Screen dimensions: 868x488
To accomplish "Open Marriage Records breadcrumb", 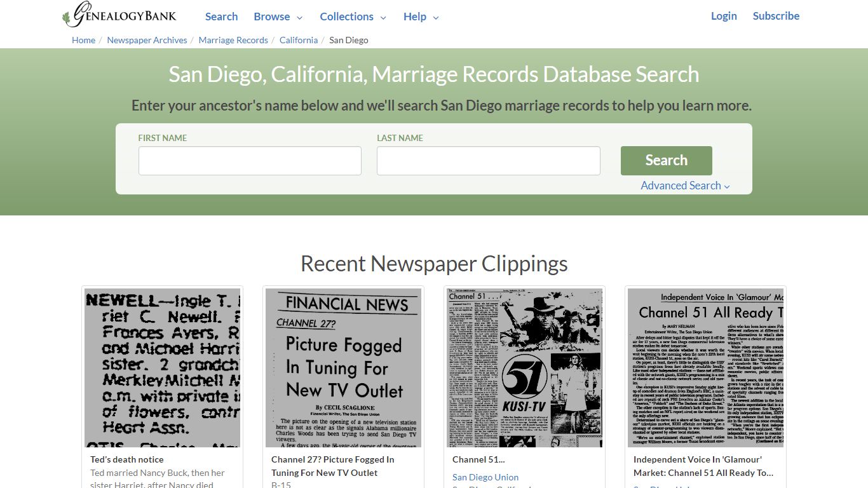I will pos(233,40).
